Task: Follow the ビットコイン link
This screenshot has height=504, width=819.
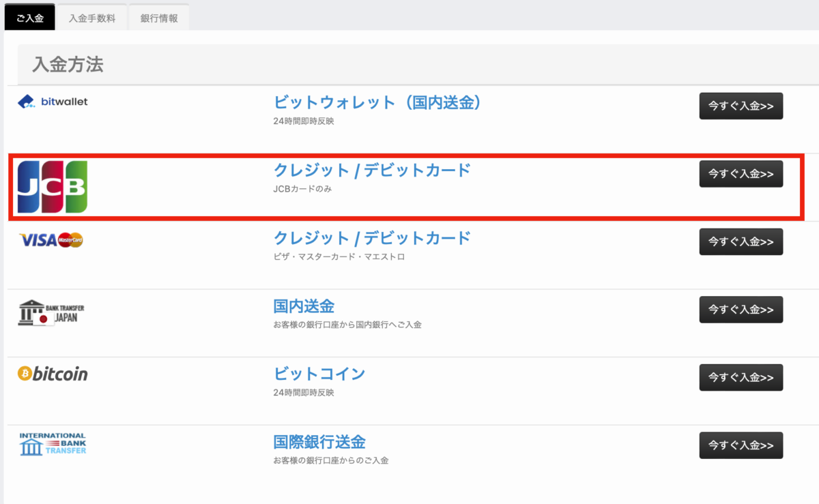Action: tap(319, 374)
